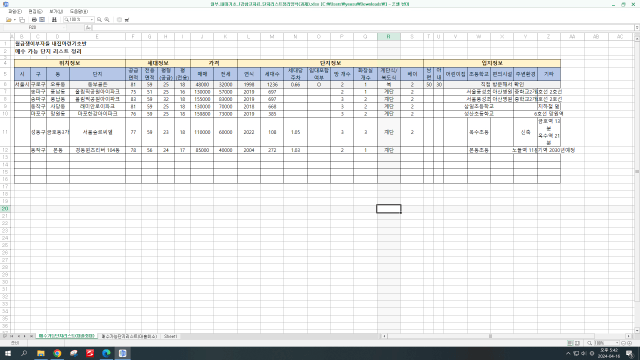Click the next sheet navigation arrow
Viewport: 640px width, 360px height.
[24, 336]
